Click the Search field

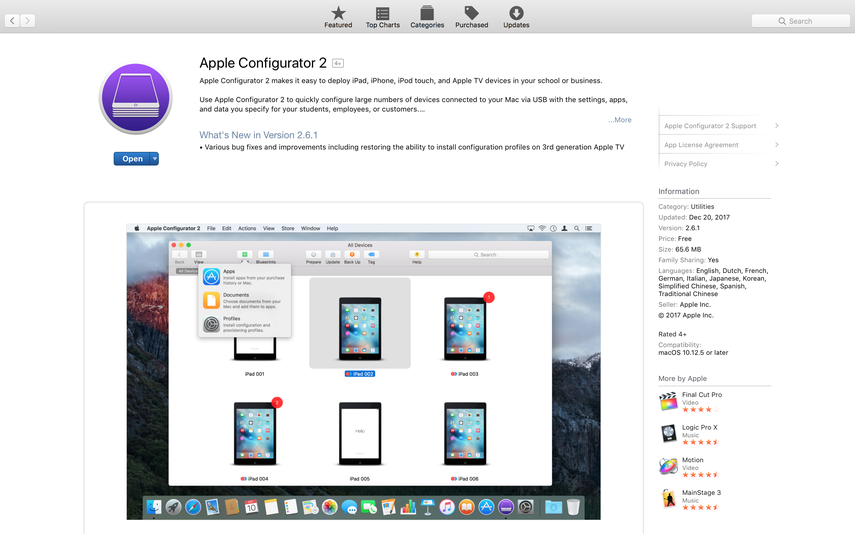[x=799, y=20]
